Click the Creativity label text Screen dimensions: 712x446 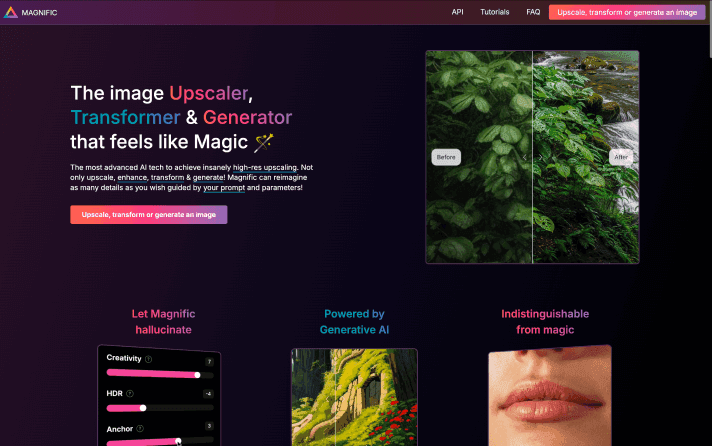tap(124, 358)
